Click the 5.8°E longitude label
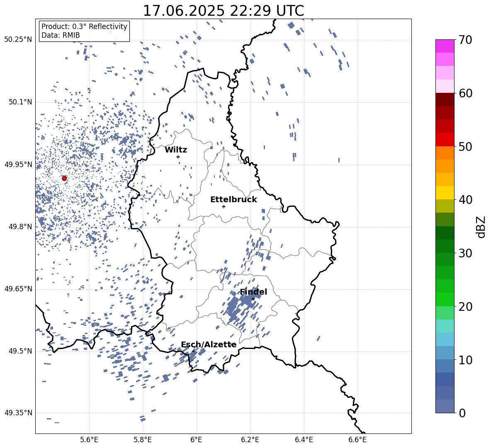 [x=143, y=440]
